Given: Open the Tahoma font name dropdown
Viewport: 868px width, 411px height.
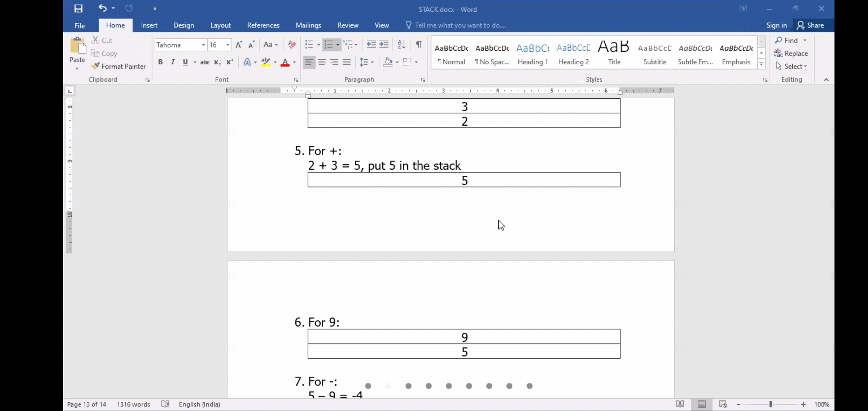Looking at the screenshot, I should [203, 45].
